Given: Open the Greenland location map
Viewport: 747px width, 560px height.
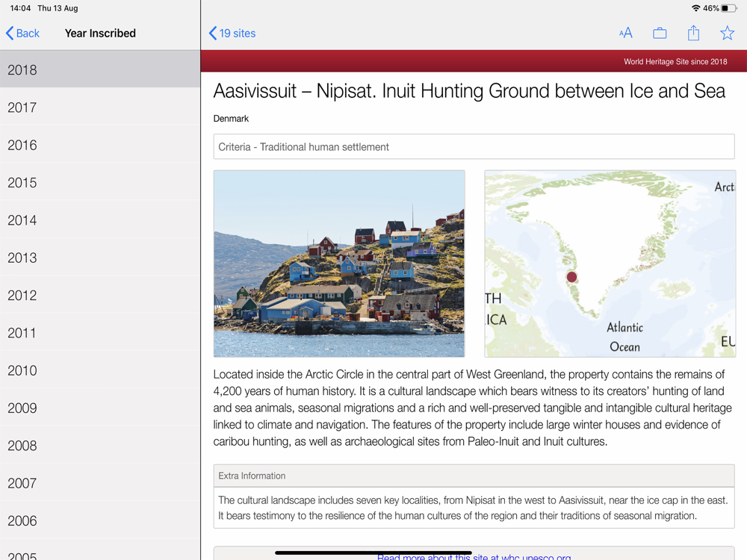Looking at the screenshot, I should [x=610, y=264].
